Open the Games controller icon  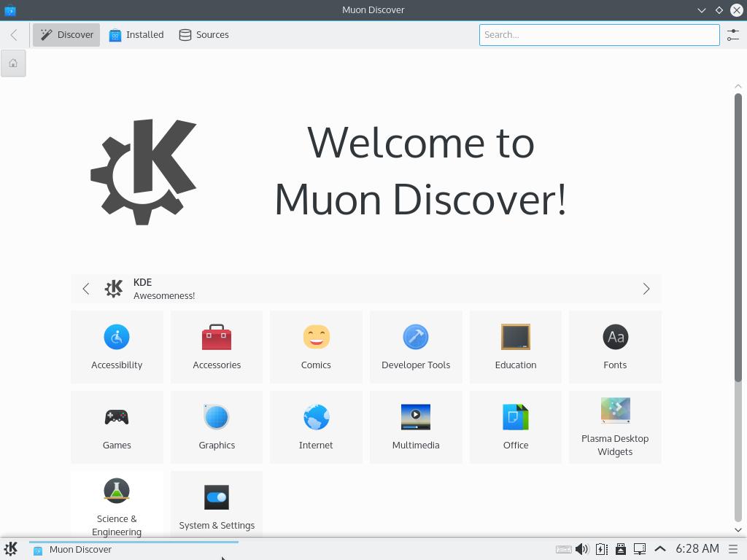coord(117,417)
